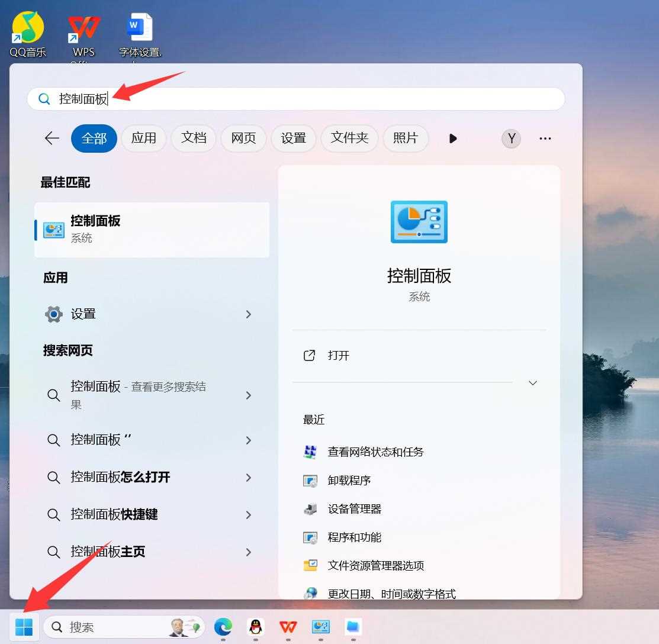659x644 pixels.
Task: Open File Explorer from the taskbar
Action: tap(353, 627)
